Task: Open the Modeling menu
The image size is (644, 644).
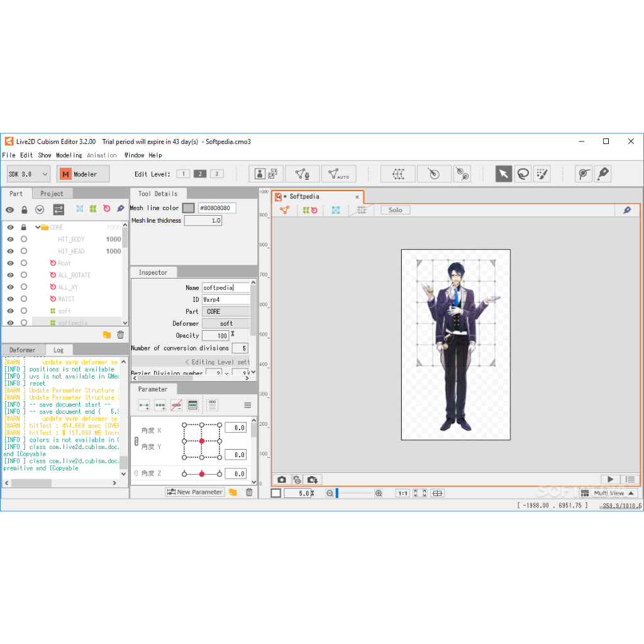Action: click(69, 155)
